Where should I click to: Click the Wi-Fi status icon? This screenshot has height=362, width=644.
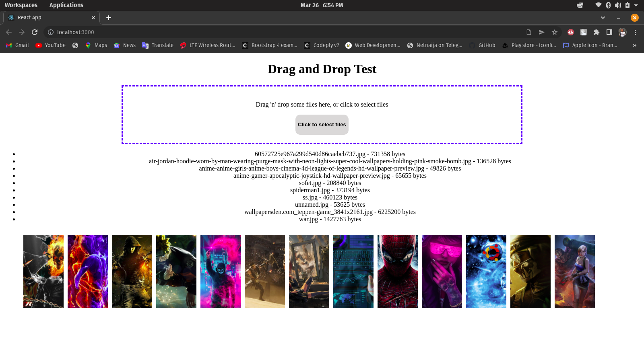[599, 5]
